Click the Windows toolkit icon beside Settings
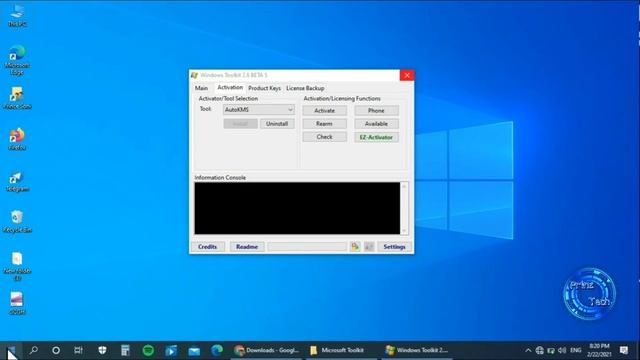This screenshot has height=360, width=640. click(369, 247)
